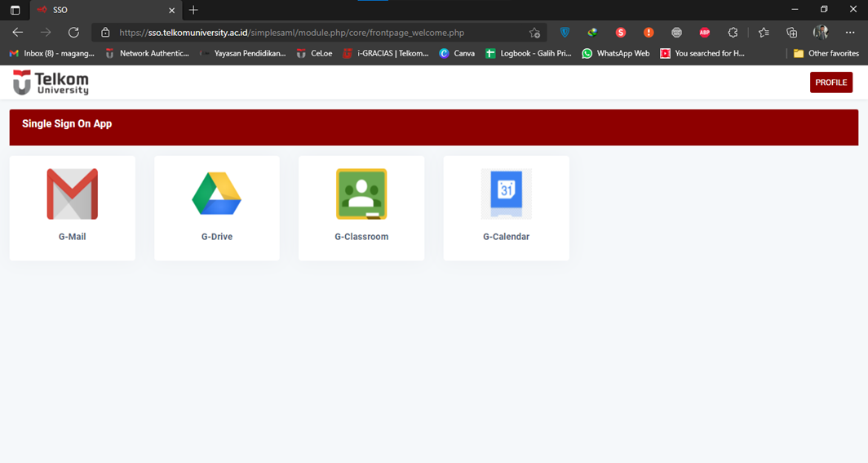Open Inbox (8) Gmail bookmark

tap(52, 53)
